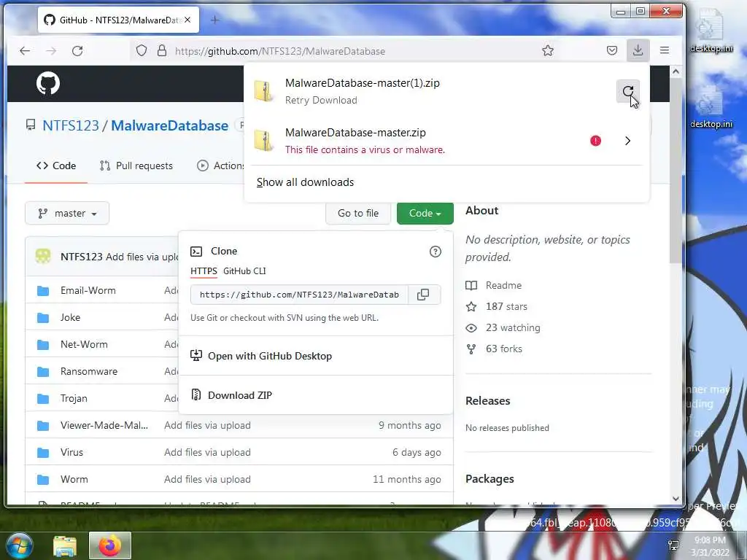
Task: Click the 23 watching link
Action: tap(503, 327)
